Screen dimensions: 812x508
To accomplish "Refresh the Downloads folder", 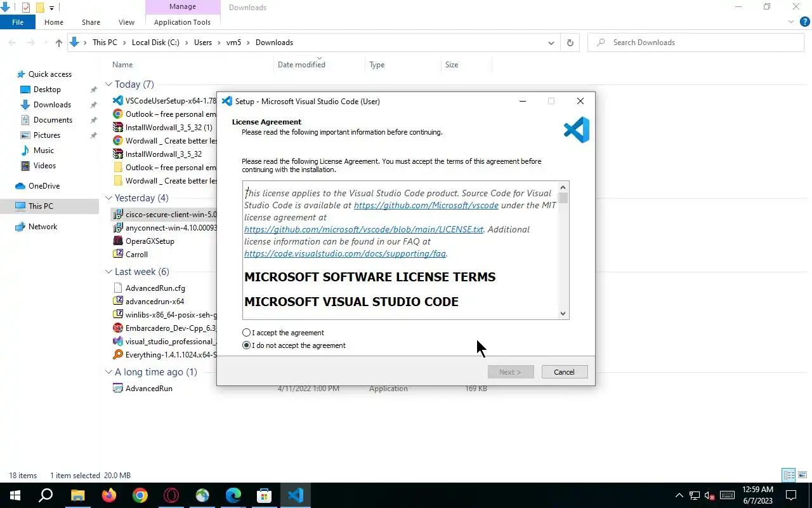I will (570, 43).
